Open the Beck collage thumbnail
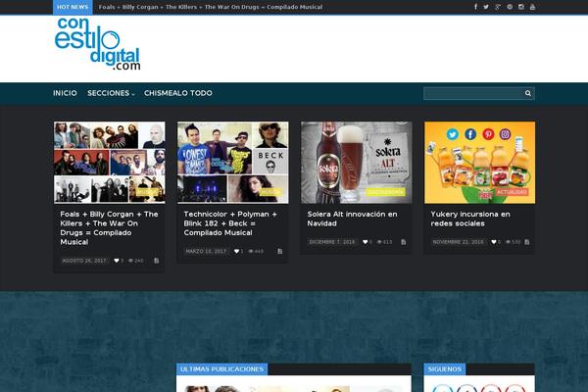The height and width of the screenshot is (392, 588). [233, 163]
